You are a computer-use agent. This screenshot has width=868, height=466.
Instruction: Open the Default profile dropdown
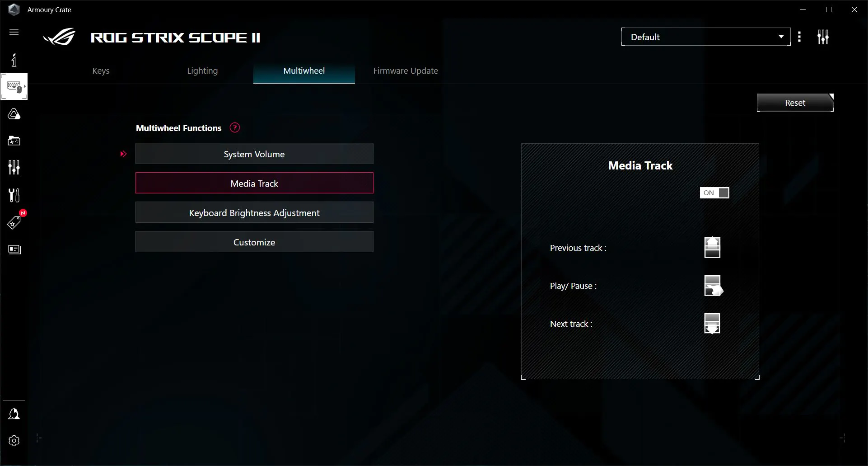tap(705, 37)
